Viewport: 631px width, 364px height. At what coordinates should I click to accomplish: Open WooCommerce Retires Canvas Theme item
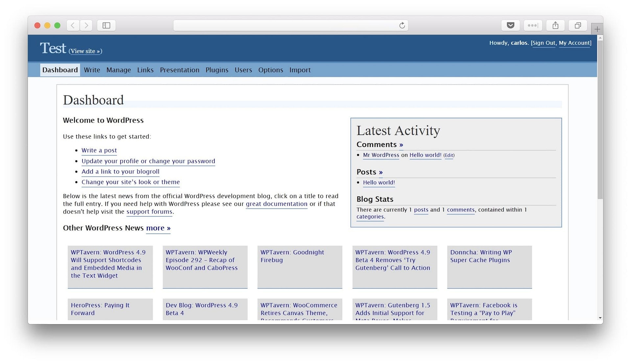point(300,309)
